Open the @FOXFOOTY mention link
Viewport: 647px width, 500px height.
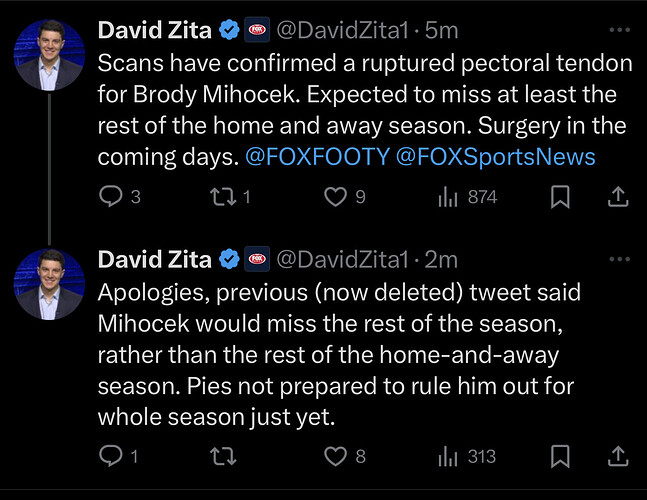tap(317, 157)
